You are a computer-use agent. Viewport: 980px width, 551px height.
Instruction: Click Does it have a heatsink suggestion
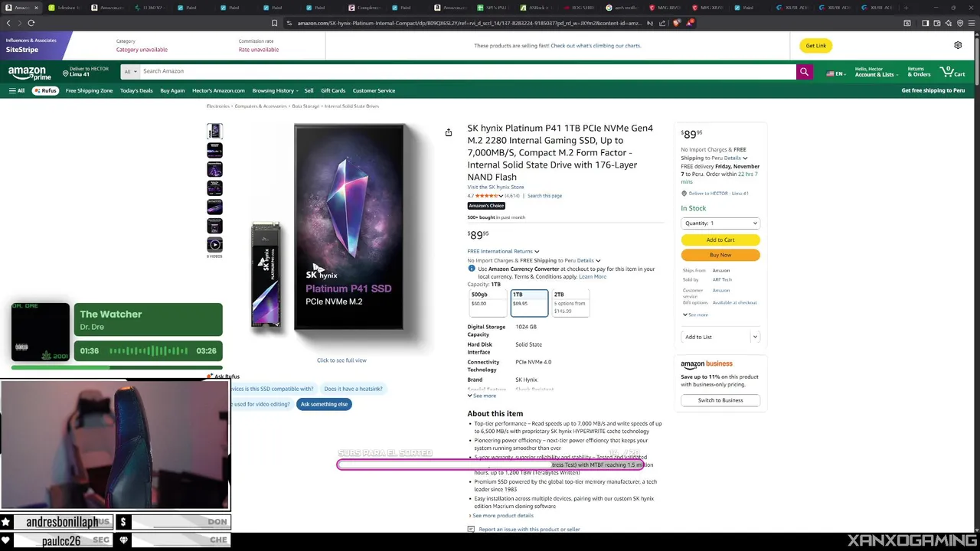pos(353,389)
